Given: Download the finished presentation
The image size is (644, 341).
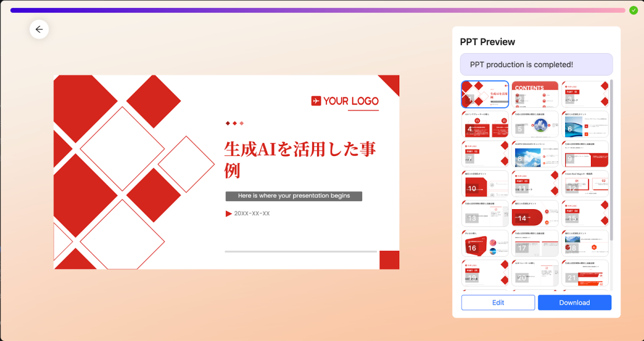Looking at the screenshot, I should [574, 302].
